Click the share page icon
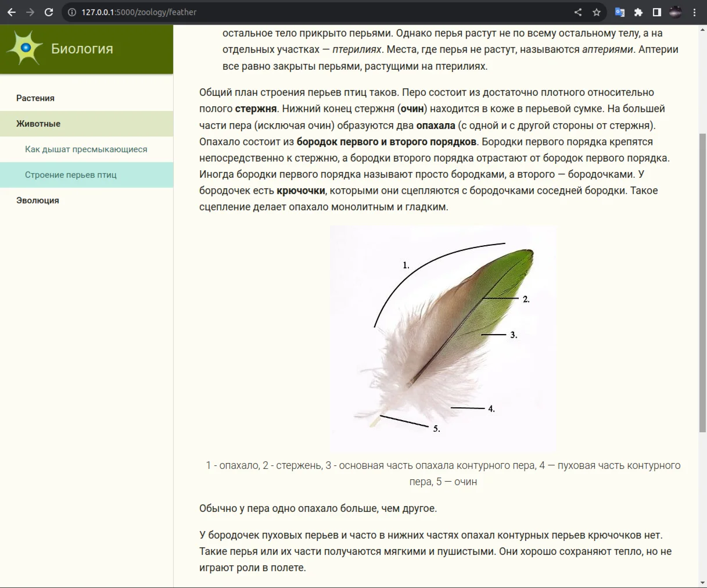Viewport: 707px width, 588px height. [578, 12]
